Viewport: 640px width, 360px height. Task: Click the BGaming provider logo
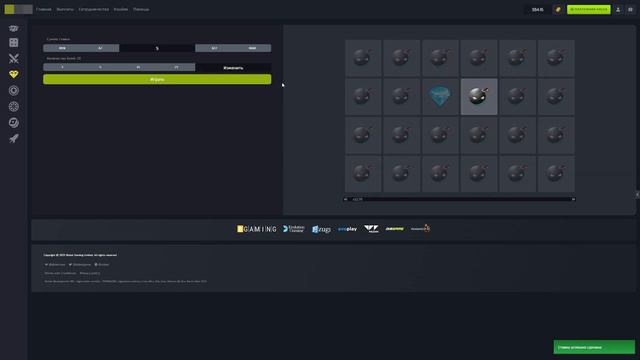(x=257, y=229)
